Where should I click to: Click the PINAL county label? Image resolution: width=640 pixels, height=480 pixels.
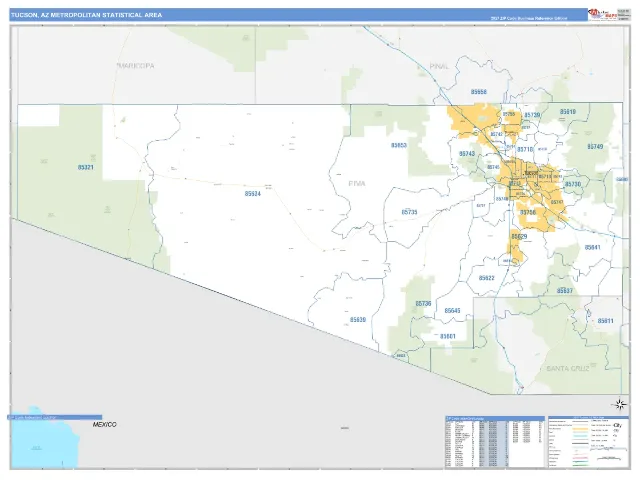(439, 66)
